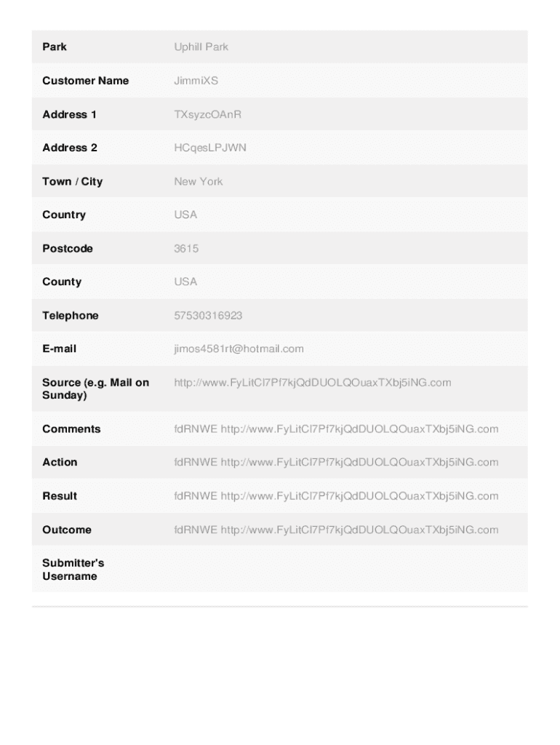Select the Address 2 value HCqesLPJWN
This screenshot has width=560, height=745.
pos(210,148)
